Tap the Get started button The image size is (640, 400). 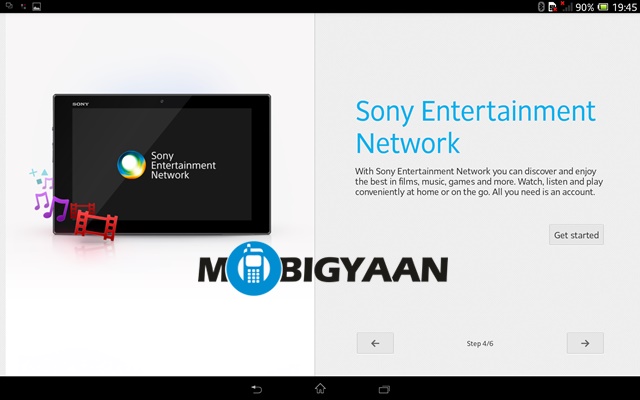tap(576, 235)
